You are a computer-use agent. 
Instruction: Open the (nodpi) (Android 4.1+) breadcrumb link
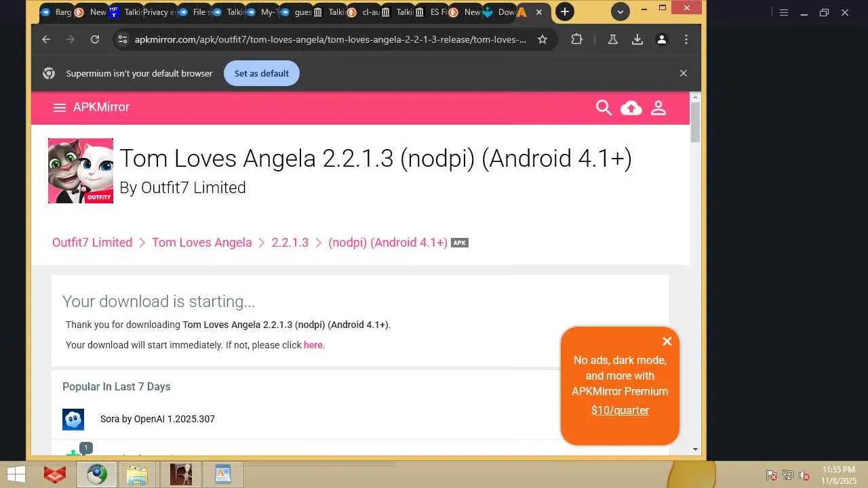tap(388, 243)
